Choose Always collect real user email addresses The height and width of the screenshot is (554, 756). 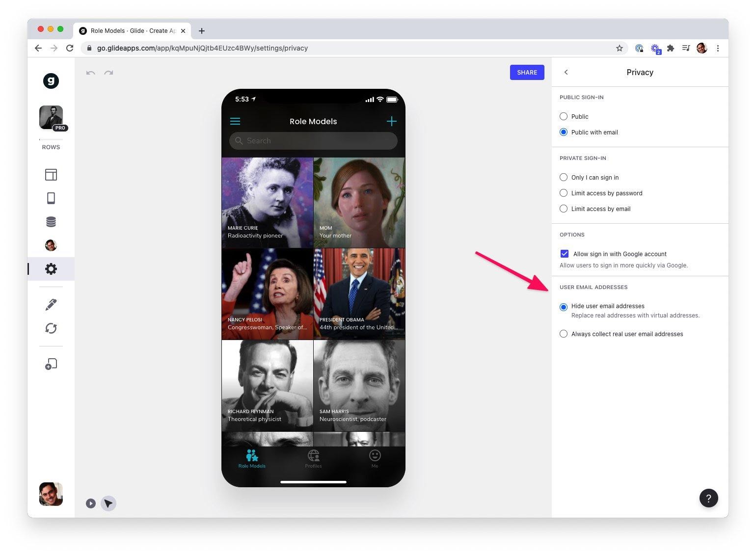[x=564, y=334]
